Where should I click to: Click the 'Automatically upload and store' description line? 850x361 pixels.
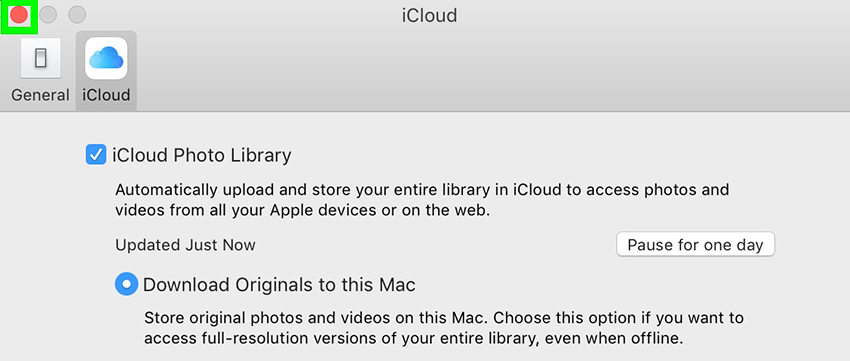tap(422, 190)
